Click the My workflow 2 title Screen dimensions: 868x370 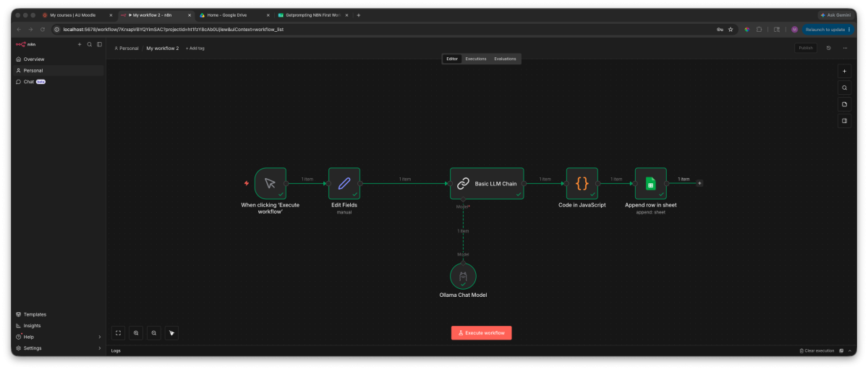(x=163, y=48)
